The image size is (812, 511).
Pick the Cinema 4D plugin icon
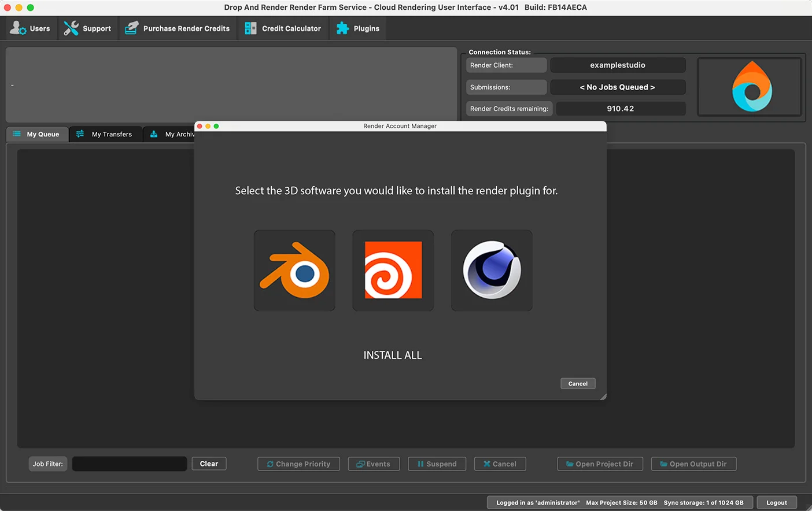pyautogui.click(x=492, y=271)
